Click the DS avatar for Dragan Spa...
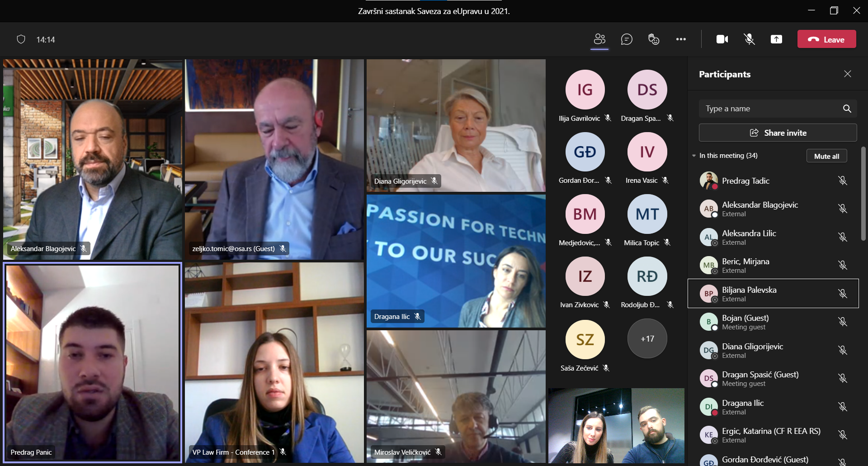This screenshot has width=868, height=466. click(647, 90)
